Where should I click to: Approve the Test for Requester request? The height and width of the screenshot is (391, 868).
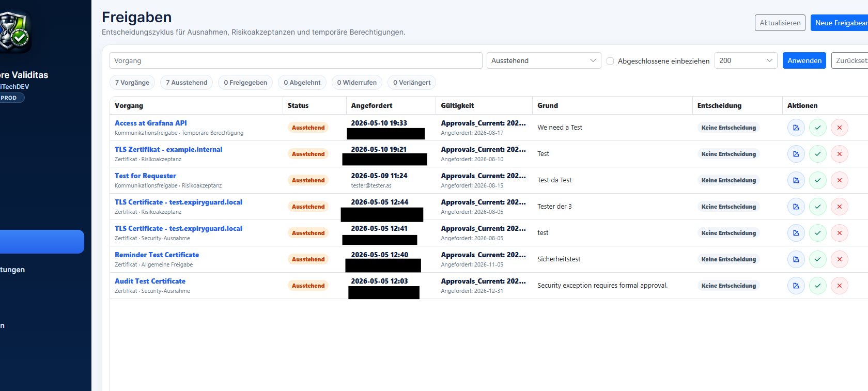coord(818,180)
